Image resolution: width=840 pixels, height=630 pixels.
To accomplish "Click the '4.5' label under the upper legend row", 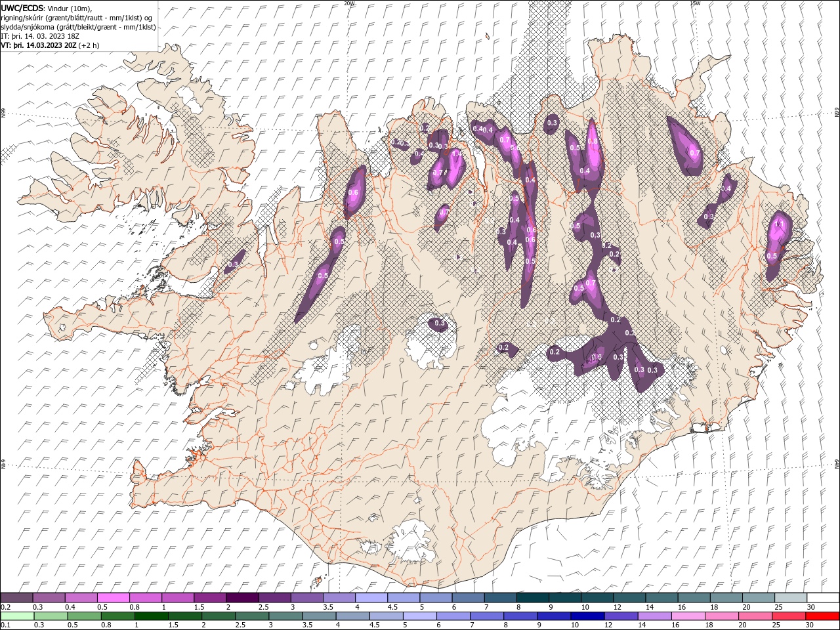I will pyautogui.click(x=392, y=608).
